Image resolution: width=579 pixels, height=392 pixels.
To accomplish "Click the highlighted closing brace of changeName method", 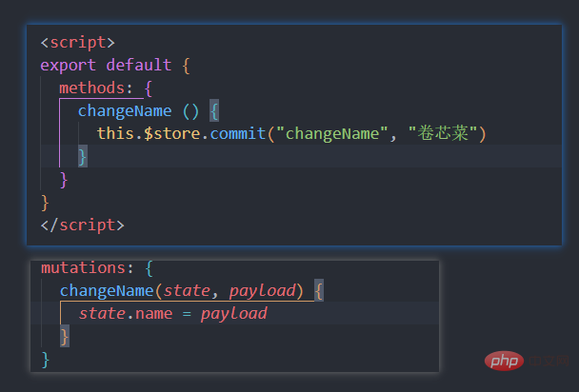I will coord(82,156).
